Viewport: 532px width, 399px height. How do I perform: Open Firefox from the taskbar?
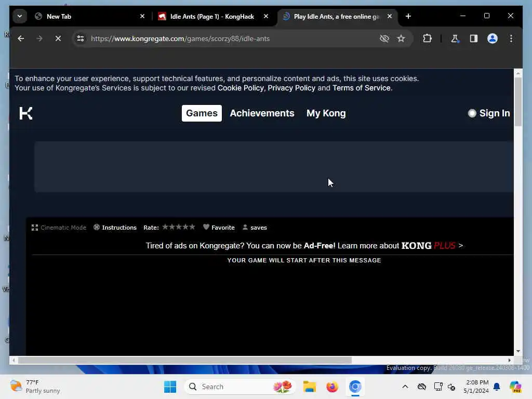click(x=332, y=387)
